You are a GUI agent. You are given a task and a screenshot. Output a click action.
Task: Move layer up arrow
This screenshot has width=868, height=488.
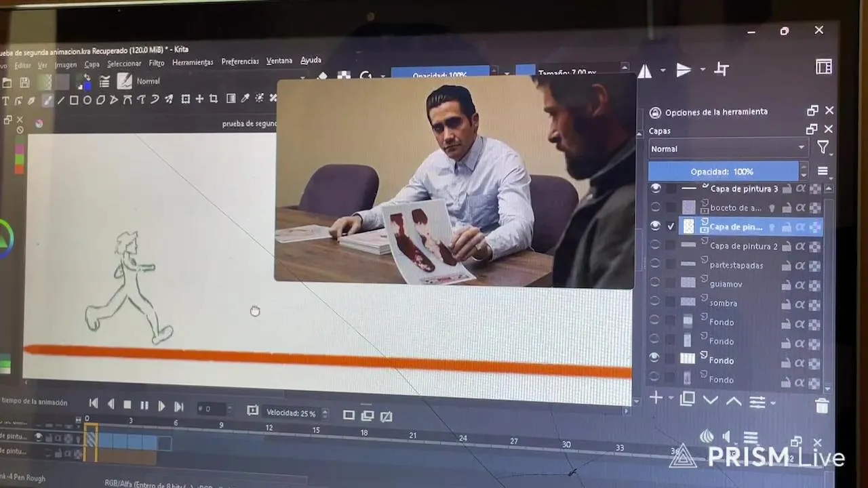pos(734,401)
